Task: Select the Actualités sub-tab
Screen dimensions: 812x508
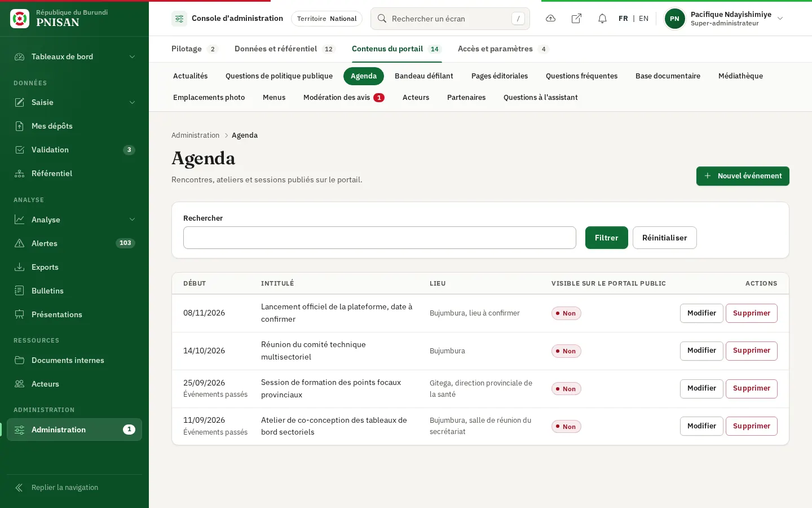Action: point(191,76)
